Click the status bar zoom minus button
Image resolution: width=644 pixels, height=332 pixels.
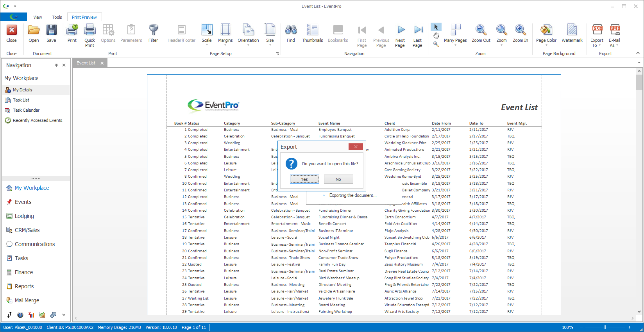click(581, 327)
